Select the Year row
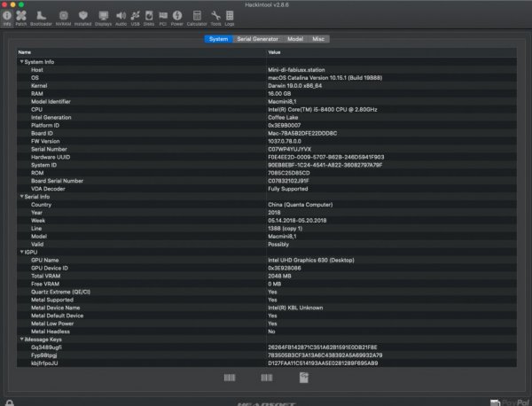This screenshot has width=532, height=406. click(x=267, y=213)
